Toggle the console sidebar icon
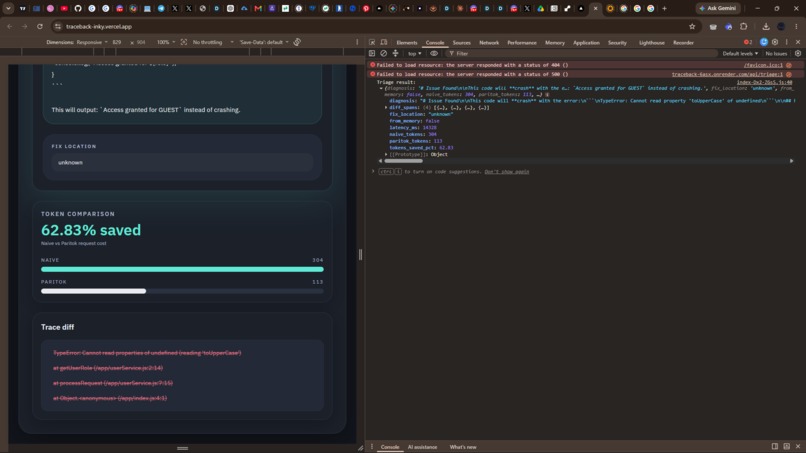 tap(372, 53)
